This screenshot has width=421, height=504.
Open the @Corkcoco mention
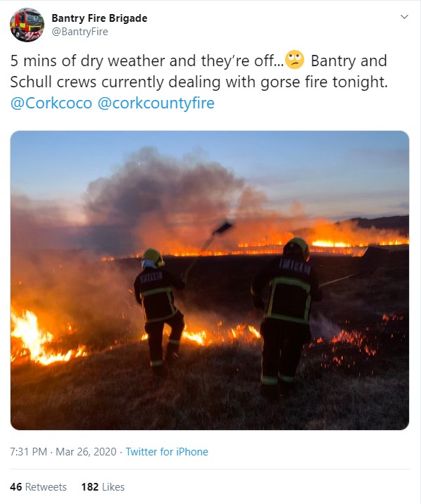[x=51, y=103]
